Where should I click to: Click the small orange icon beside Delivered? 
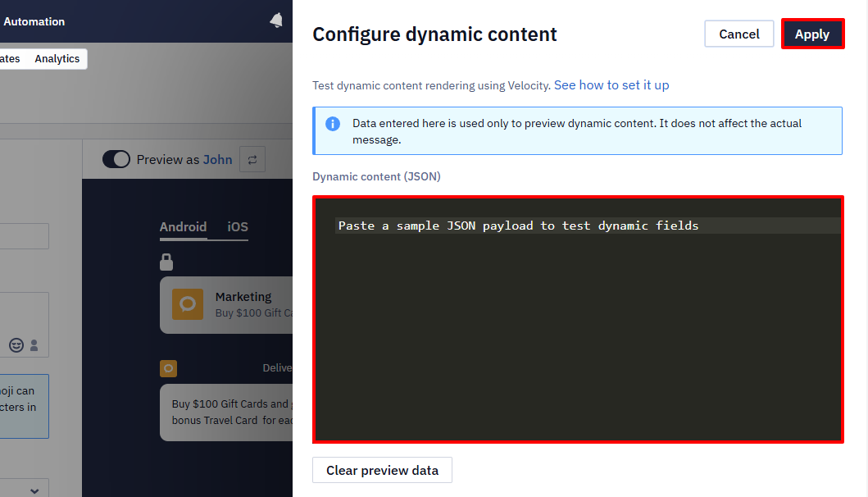click(168, 368)
